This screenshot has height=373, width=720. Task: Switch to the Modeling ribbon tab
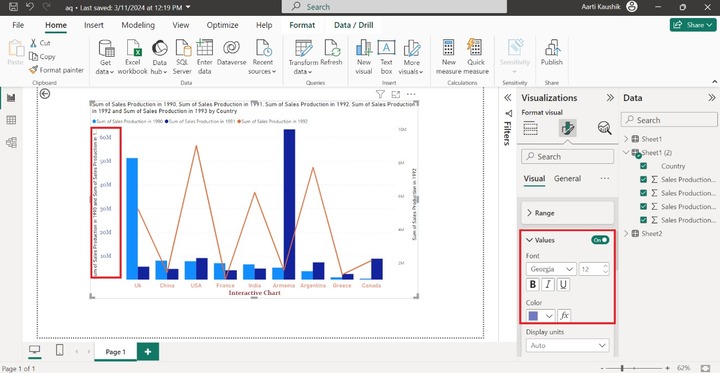(138, 25)
